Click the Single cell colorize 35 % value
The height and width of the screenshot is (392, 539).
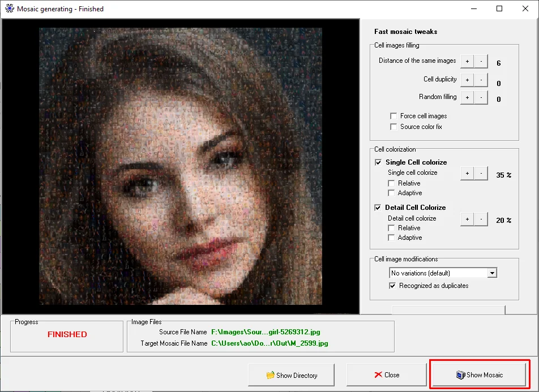[503, 175]
